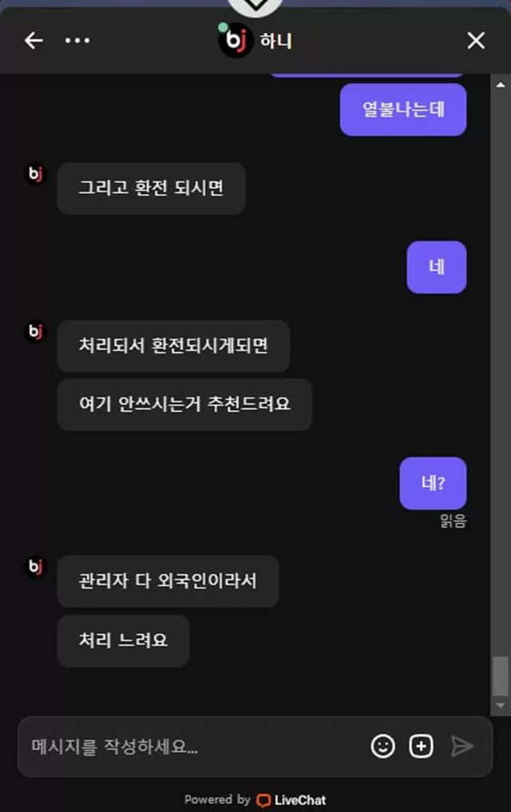Select the 열불나는데 message bubble

tap(402, 110)
